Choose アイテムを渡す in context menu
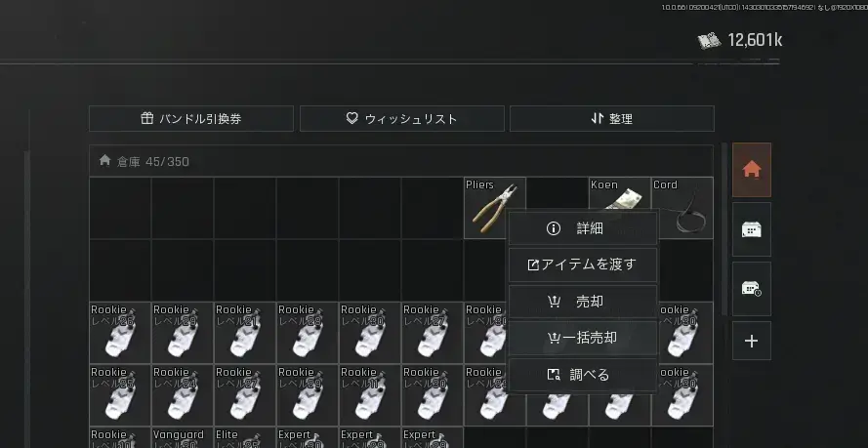 583,265
